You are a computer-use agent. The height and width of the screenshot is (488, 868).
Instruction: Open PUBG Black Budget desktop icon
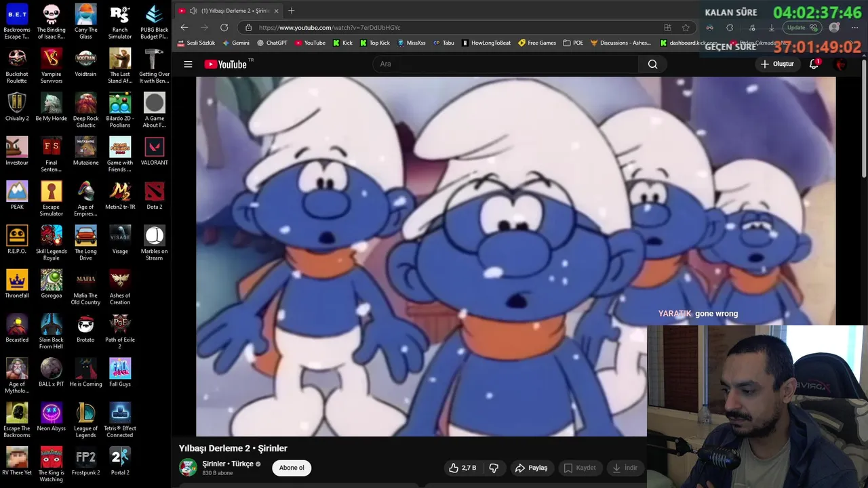point(154,22)
